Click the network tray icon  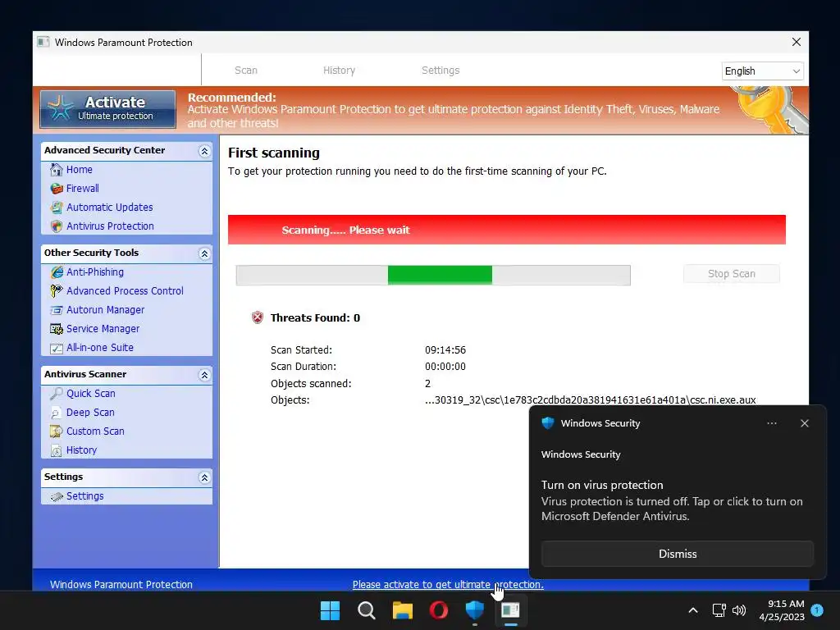[719, 610]
